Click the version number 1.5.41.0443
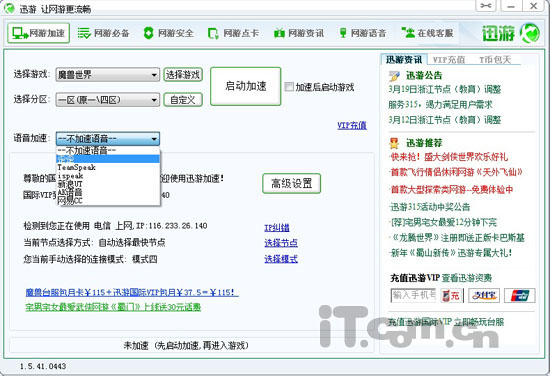 tap(43, 367)
